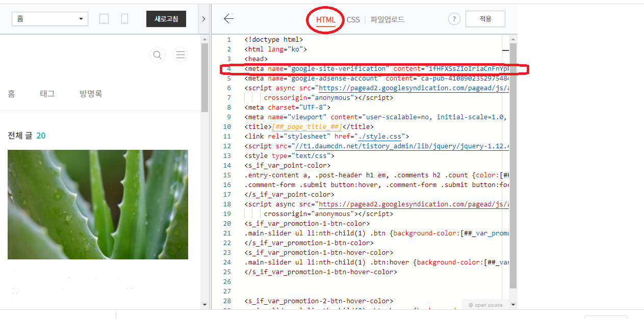Click the meta charset UTF-8 line
The image size is (644, 319).
pos(288,107)
